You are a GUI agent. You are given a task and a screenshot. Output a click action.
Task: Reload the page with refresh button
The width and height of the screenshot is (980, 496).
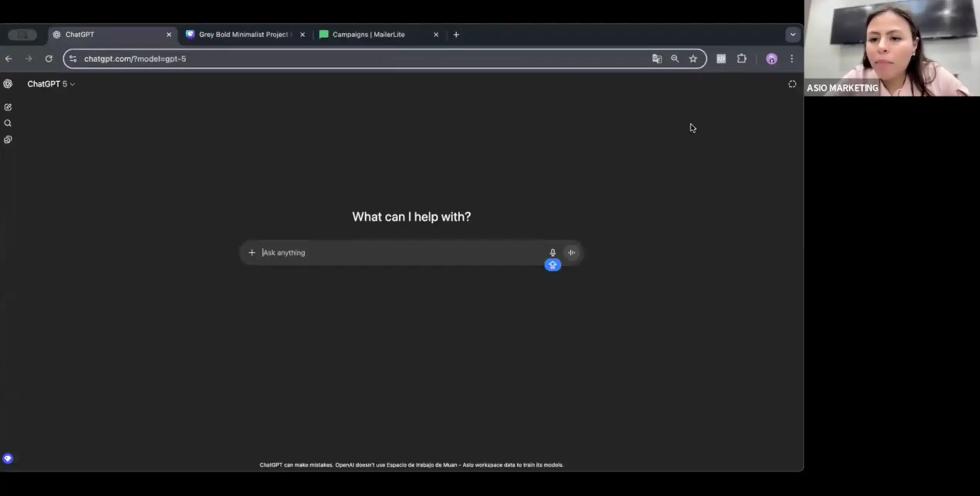point(49,59)
